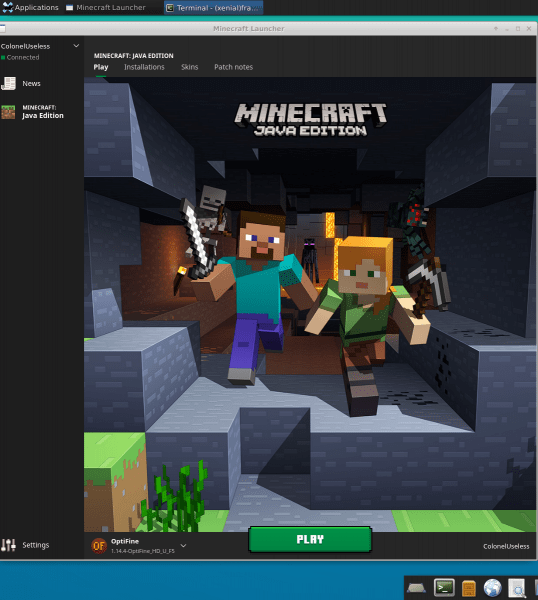Click the ColonelUseless name beside Play

(x=506, y=546)
